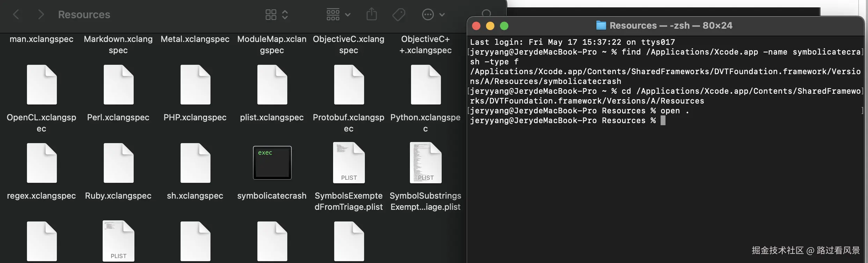Select the Python.xclangspec file icon
Screen dimensions: 868x263
pyautogui.click(x=426, y=85)
